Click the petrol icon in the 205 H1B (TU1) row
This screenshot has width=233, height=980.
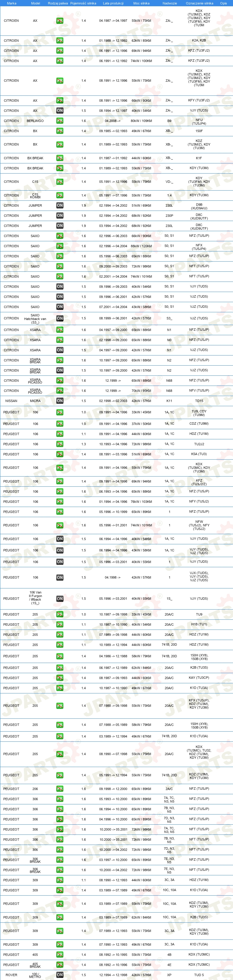point(60,624)
